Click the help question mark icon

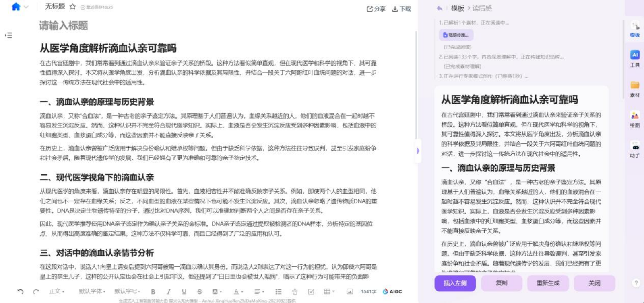pos(636,283)
